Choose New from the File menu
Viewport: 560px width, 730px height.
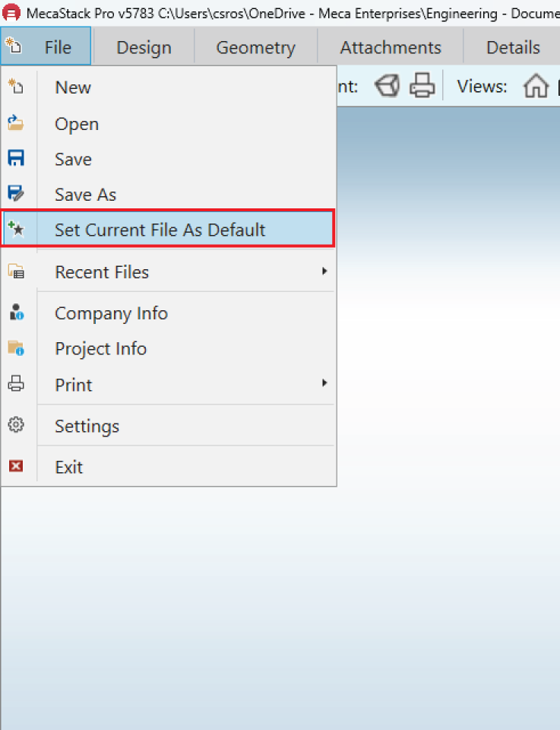tap(169, 87)
